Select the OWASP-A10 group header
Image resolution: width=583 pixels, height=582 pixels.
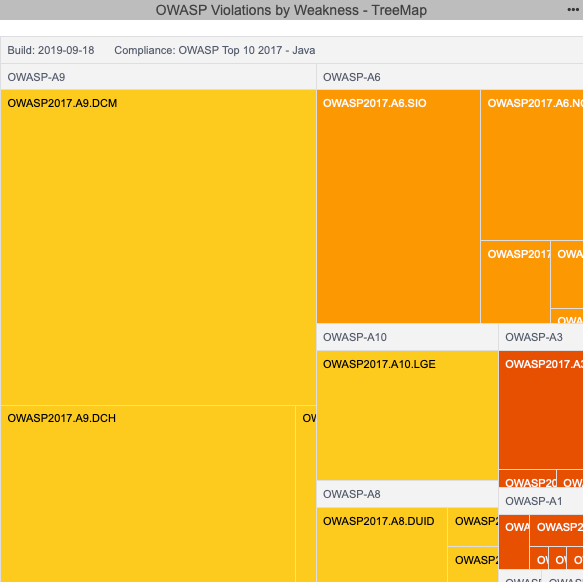coord(407,337)
